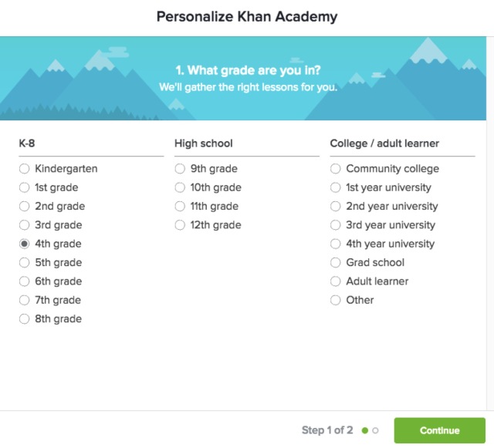Select 8th grade radio button
Image resolution: width=494 pixels, height=448 pixels.
click(x=25, y=319)
